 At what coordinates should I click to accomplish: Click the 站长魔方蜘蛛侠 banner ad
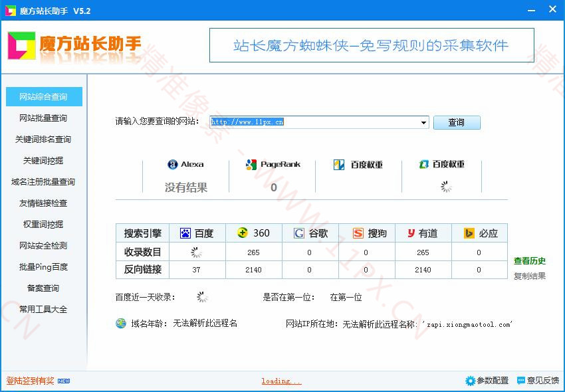click(x=372, y=45)
